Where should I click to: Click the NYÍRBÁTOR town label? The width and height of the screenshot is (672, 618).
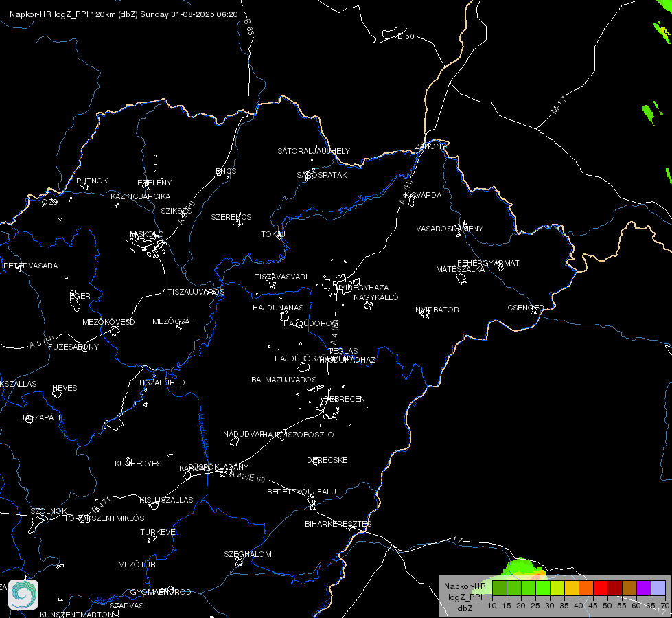point(437,310)
